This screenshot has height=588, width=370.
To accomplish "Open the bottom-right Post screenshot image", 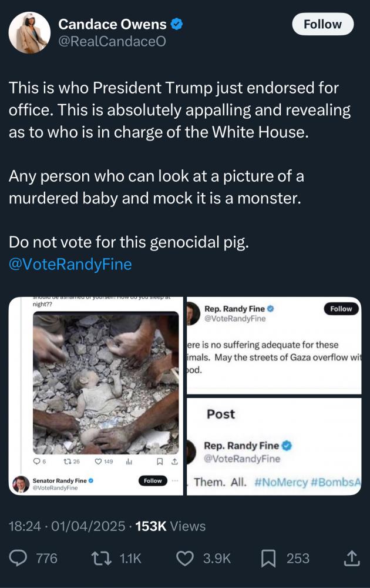I will point(274,447).
